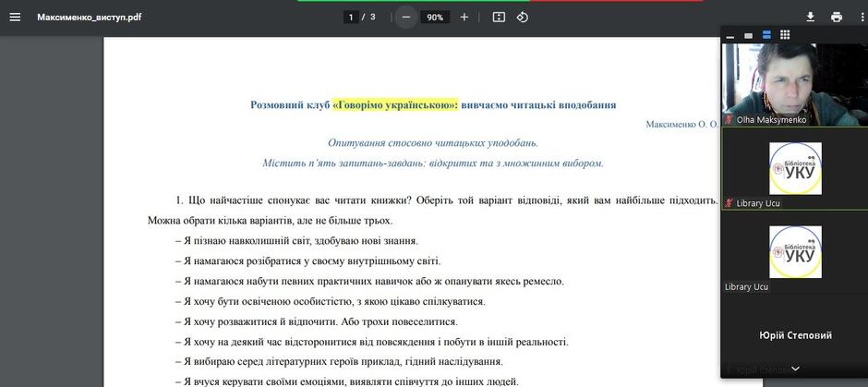Select the lower Library Ucu participant tile
This screenshot has height=387, width=868.
coord(795,252)
